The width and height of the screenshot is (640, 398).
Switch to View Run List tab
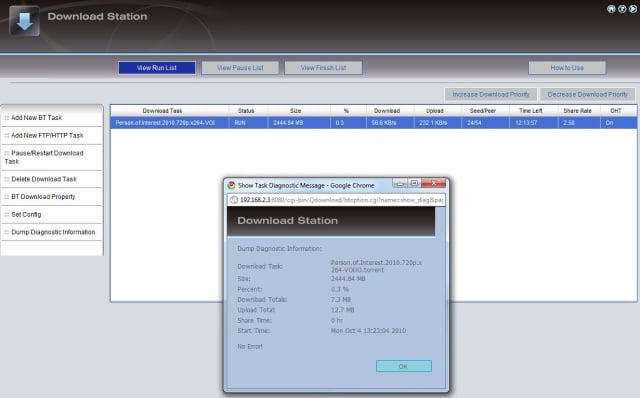click(x=157, y=68)
